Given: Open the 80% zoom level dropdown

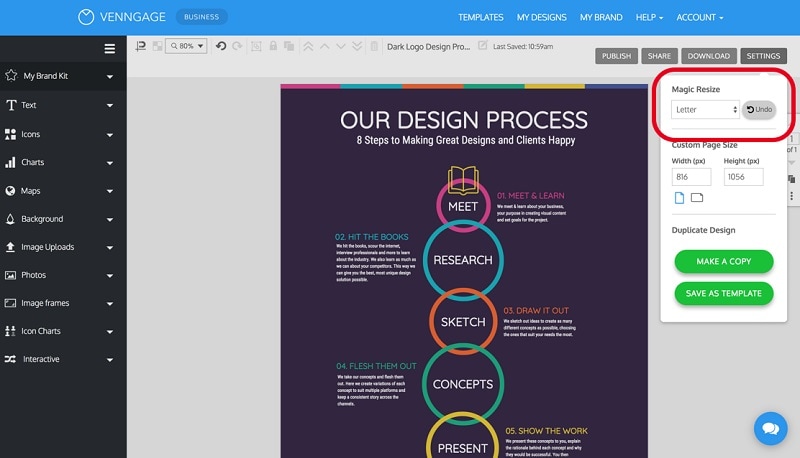Looking at the screenshot, I should [x=186, y=46].
